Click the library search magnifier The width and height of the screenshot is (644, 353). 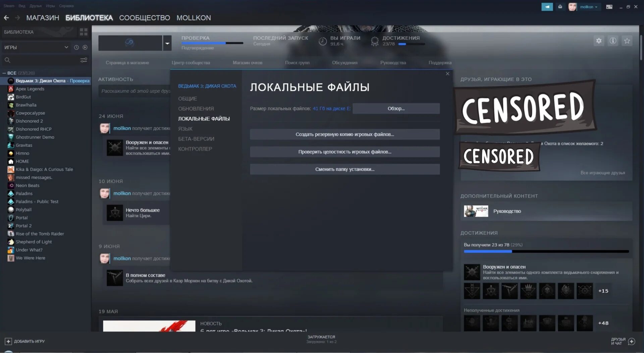(7, 60)
